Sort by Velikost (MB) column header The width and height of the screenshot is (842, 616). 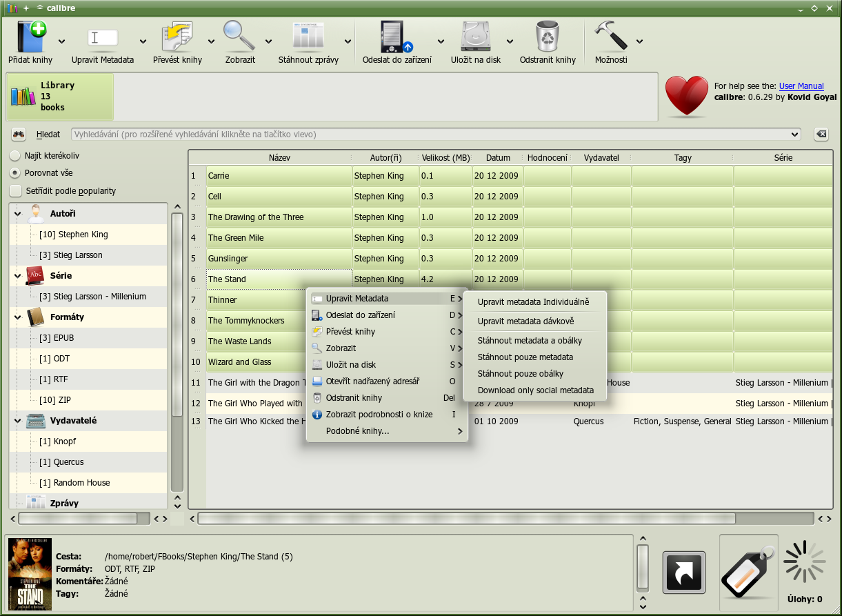pyautogui.click(x=446, y=158)
